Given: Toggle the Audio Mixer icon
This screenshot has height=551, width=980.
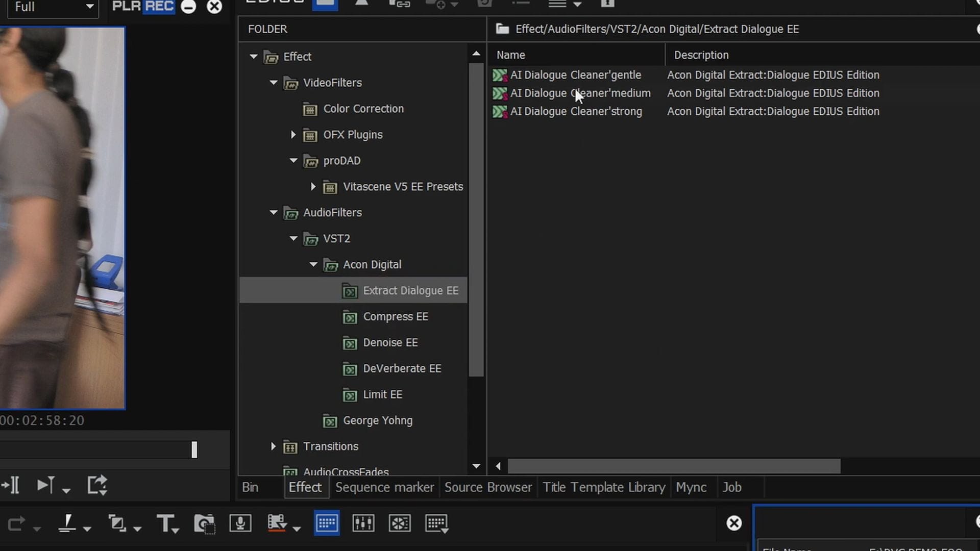Looking at the screenshot, I should coord(363,523).
